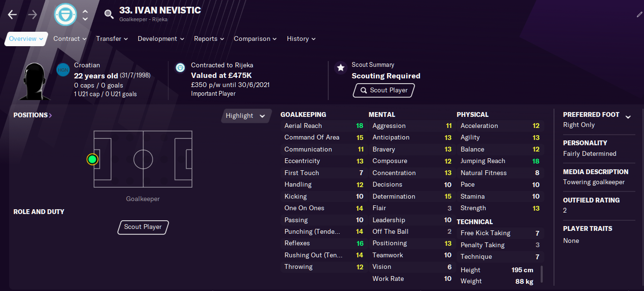Click the scrollbar beside Height and Weight
The height and width of the screenshot is (291, 644).
pos(541,274)
